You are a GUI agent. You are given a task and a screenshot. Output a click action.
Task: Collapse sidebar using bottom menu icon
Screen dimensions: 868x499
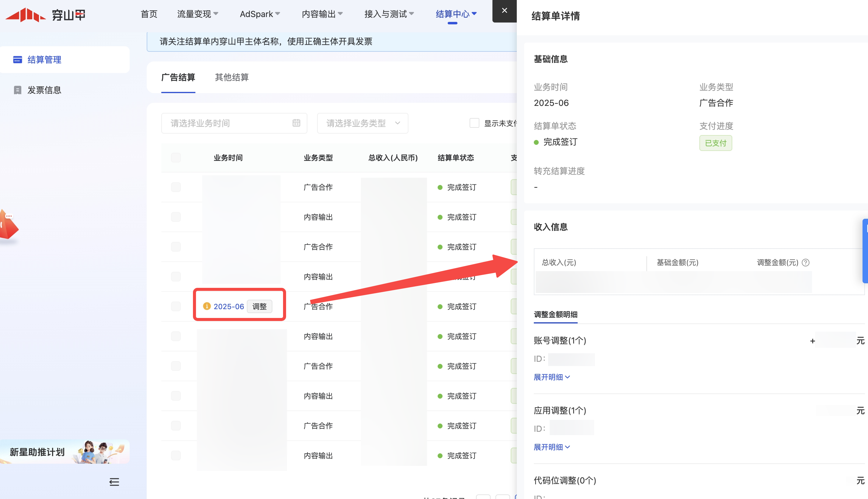tap(114, 482)
